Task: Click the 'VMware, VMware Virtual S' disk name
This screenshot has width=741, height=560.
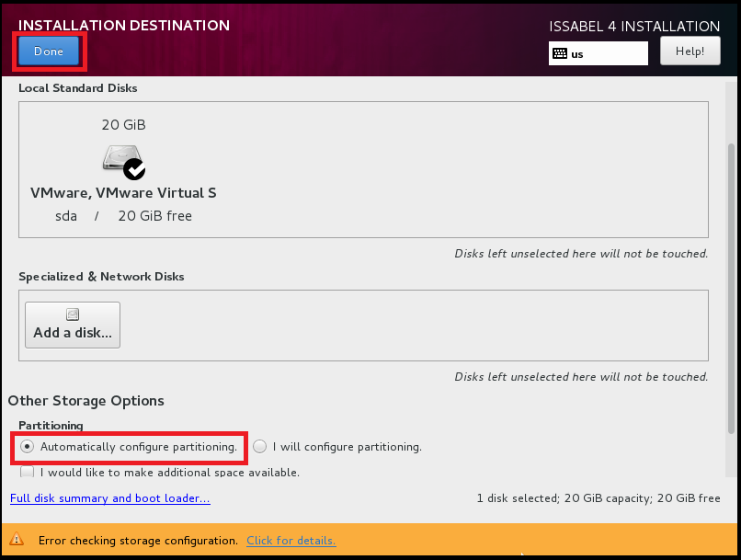Action: tap(123, 193)
